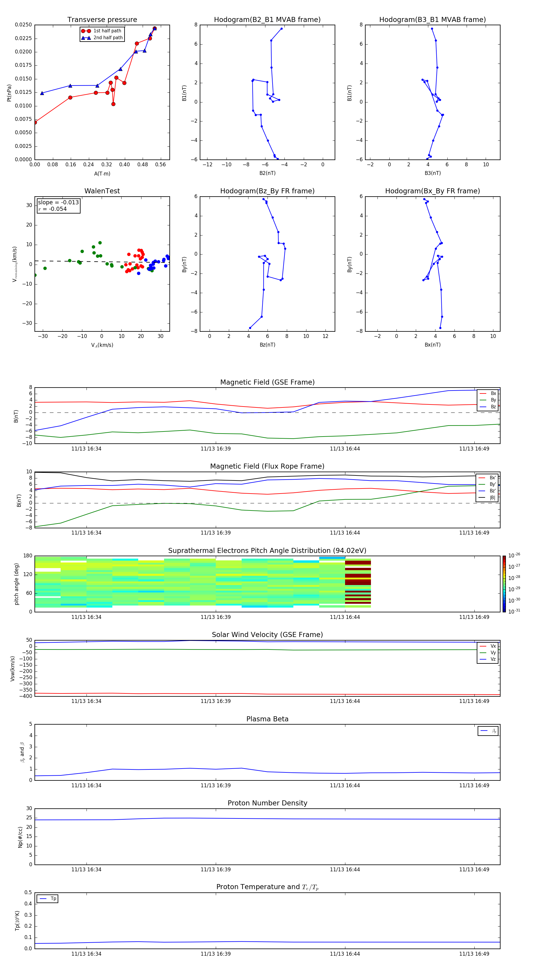Click 'Hodogram(Bz_By FR frame)' title
Screen dimensions: 535x980
(267, 191)
